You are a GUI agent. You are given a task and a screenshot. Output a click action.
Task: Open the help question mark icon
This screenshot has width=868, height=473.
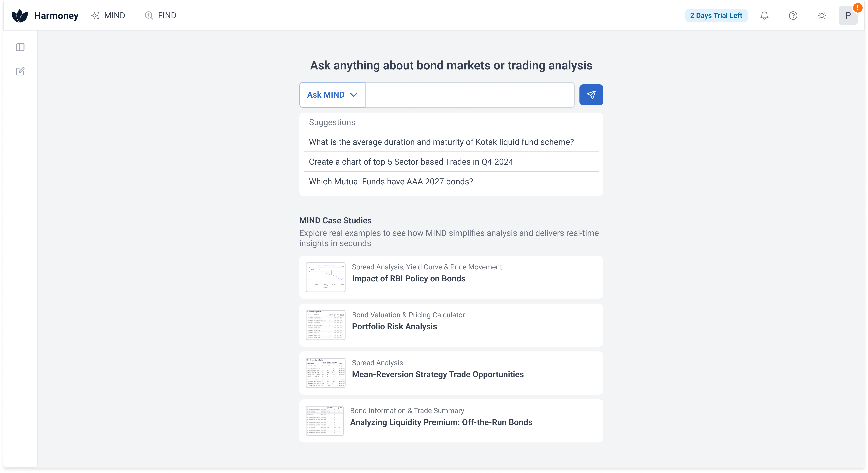pos(793,16)
